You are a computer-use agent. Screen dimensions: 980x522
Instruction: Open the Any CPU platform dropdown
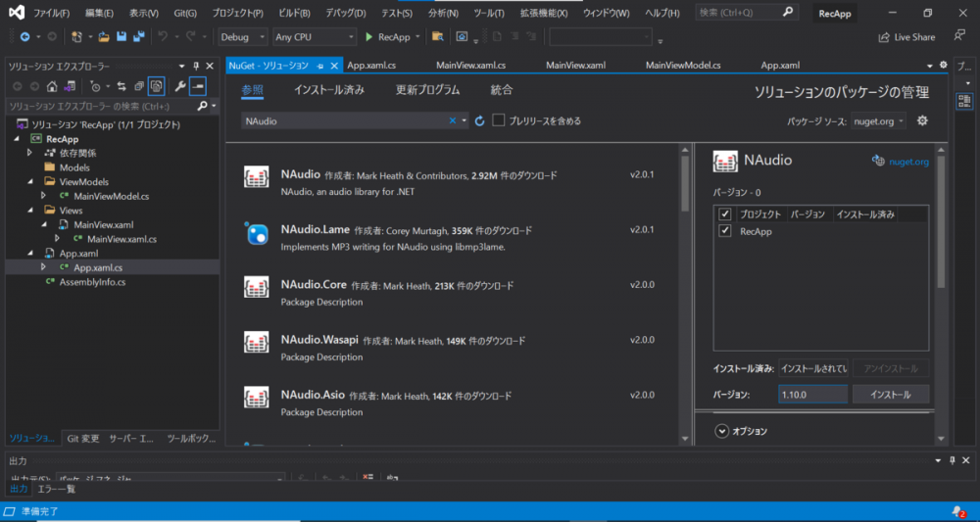click(x=315, y=37)
